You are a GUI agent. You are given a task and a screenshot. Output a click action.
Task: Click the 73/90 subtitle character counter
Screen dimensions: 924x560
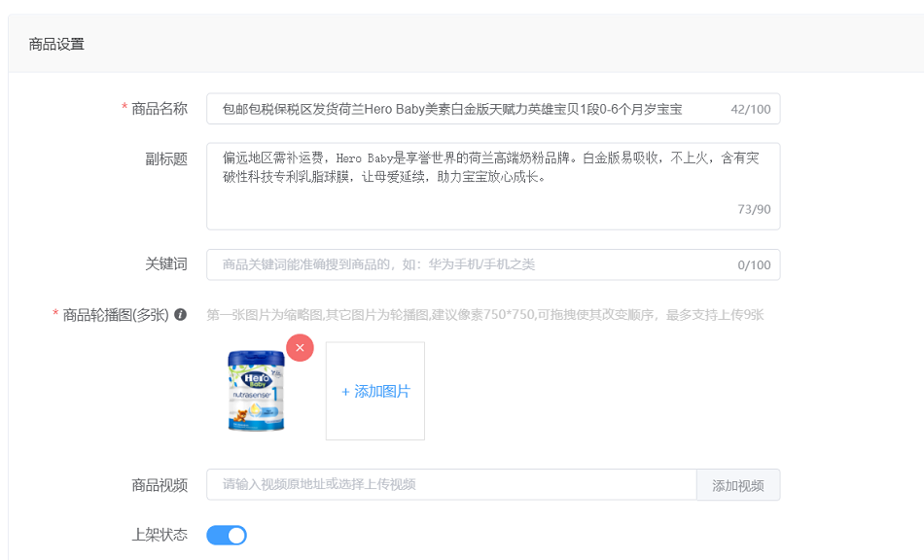point(755,209)
